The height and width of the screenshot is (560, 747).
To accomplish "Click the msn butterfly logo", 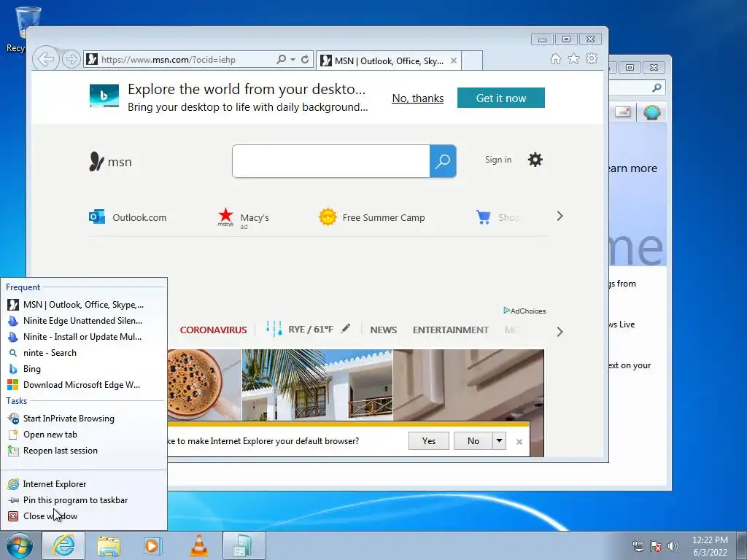I will (97, 161).
